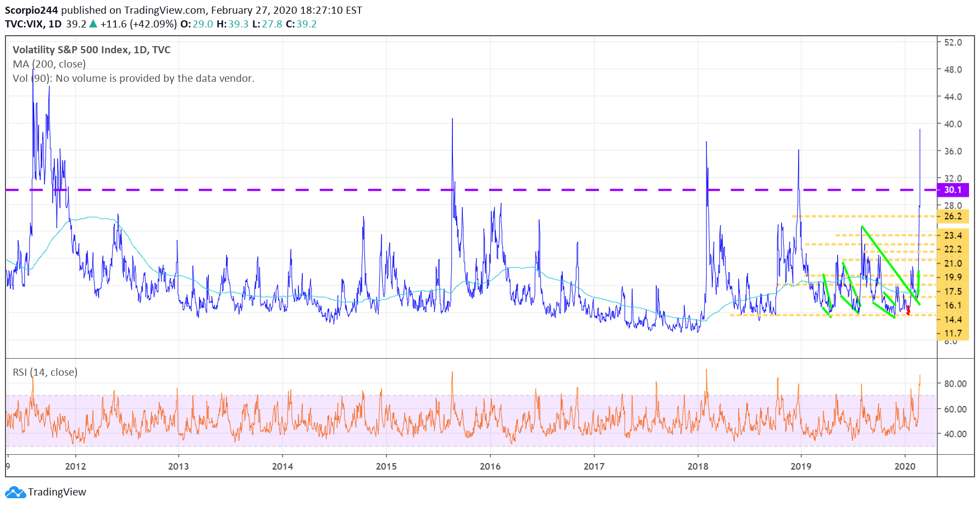980x507 pixels.
Task: Click the +11.6 (+42.09%) change value
Action: pyautogui.click(x=139, y=24)
